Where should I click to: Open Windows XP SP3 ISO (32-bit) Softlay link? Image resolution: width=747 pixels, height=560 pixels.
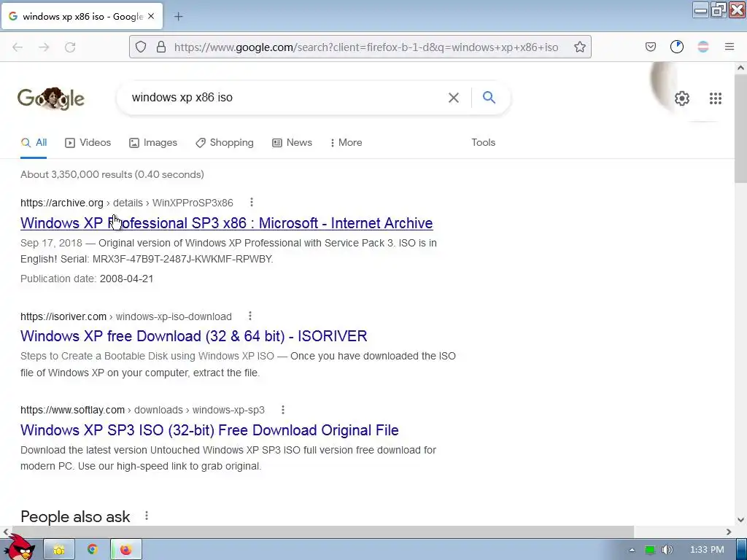[x=209, y=430]
